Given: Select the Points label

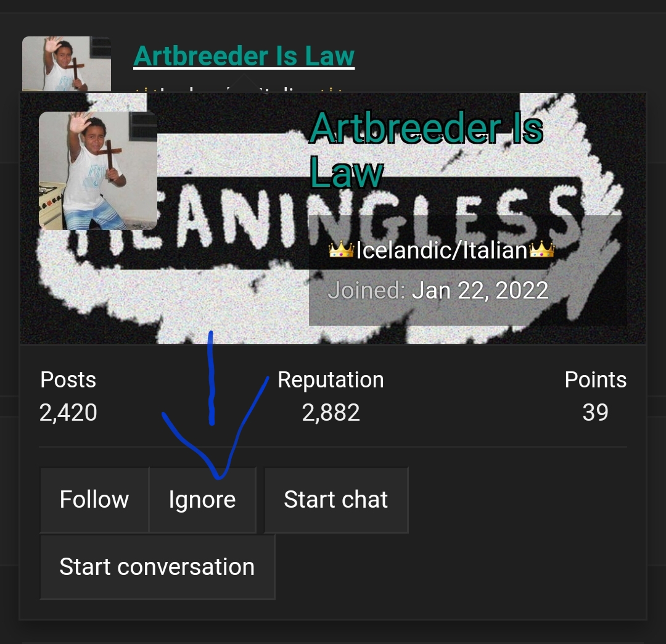Looking at the screenshot, I should pos(596,379).
